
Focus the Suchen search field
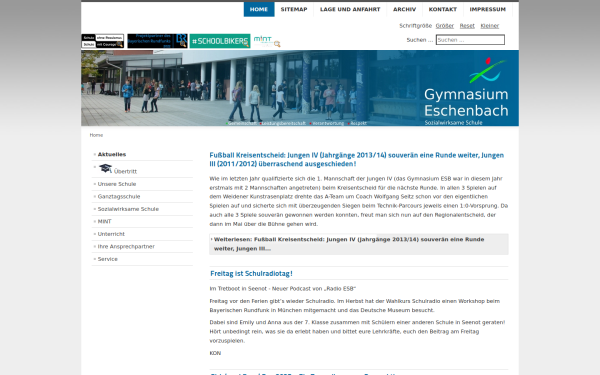click(x=470, y=40)
